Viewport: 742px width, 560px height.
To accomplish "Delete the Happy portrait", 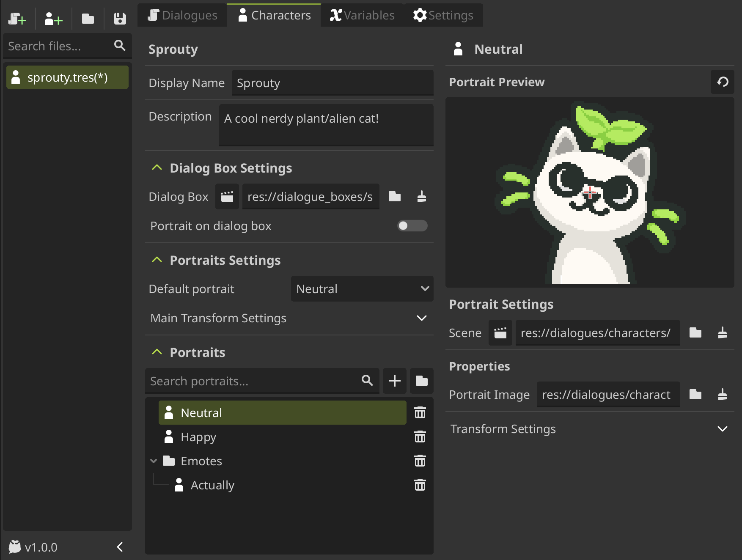I will click(x=420, y=436).
